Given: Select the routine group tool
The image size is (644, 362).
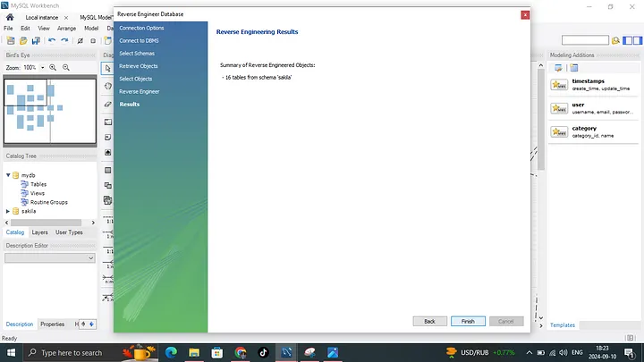Looking at the screenshot, I should pyautogui.click(x=108, y=200).
